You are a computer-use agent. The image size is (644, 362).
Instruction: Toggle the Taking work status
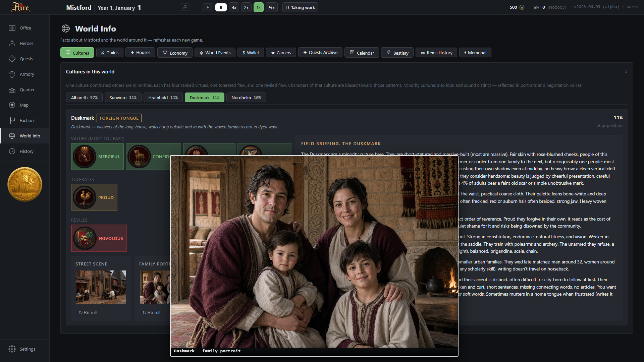300,7
